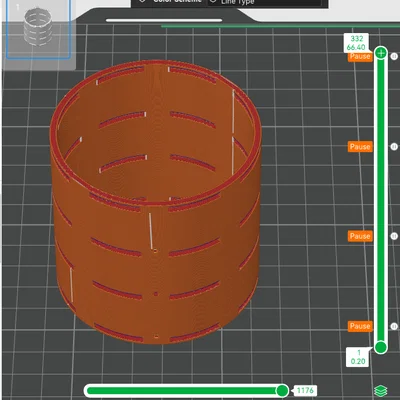Click the Pause label beside the 332 layer tag
The height and width of the screenshot is (400, 400).
pos(360,56)
